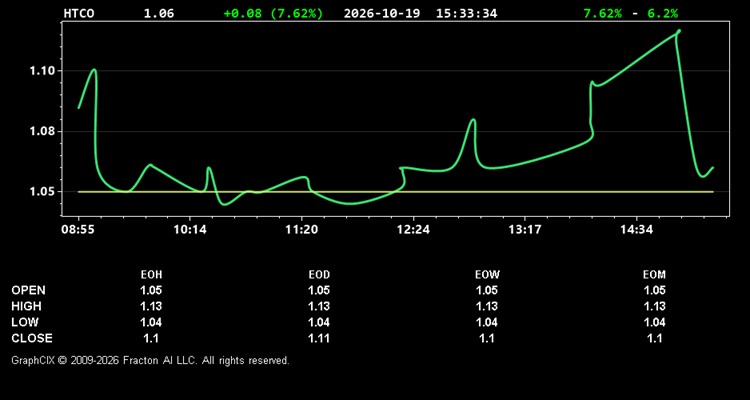This screenshot has width=750, height=400.
Task: Select the EOW low value 1.04
Action: click(487, 322)
